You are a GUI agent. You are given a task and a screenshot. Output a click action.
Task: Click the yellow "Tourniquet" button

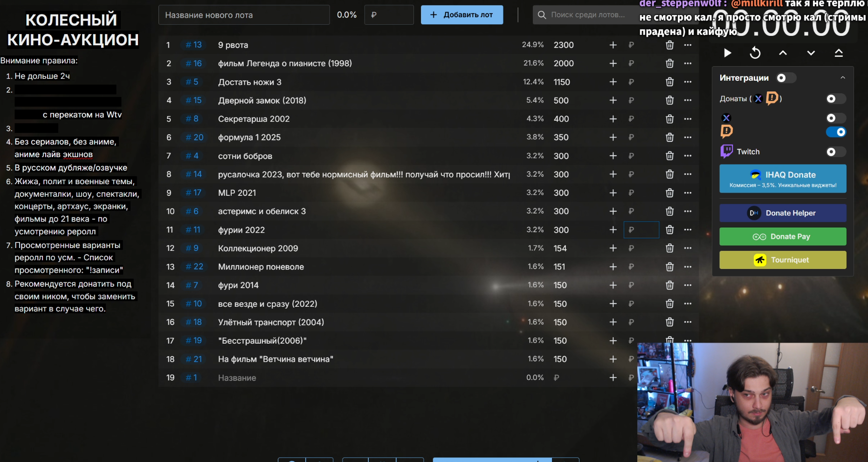point(783,260)
